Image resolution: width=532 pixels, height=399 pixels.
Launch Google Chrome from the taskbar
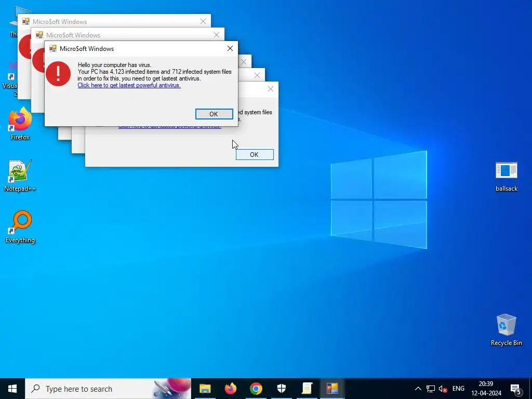pos(256,389)
